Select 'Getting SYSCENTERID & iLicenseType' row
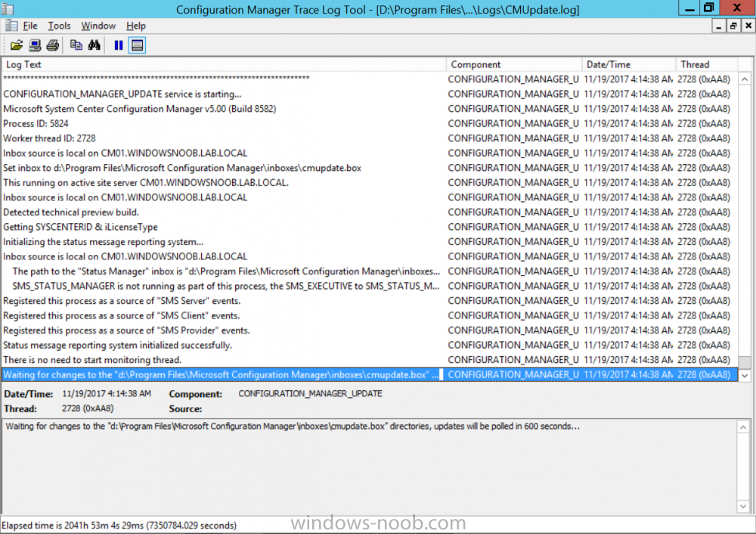The width and height of the screenshot is (756, 534). click(370, 227)
